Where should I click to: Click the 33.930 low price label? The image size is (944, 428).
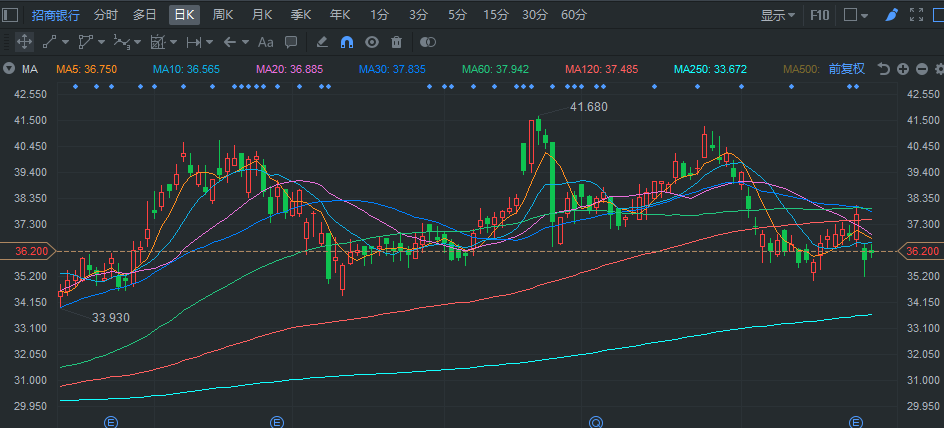111,317
